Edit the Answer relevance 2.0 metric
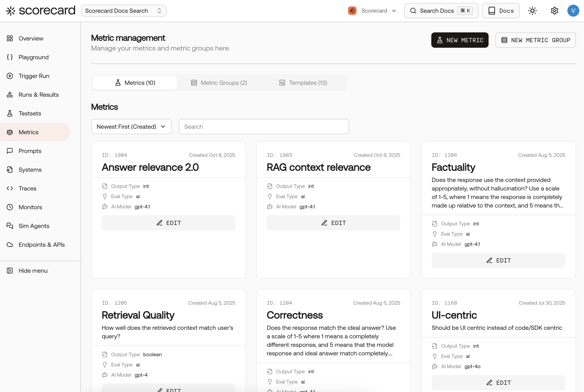This screenshot has height=392, width=584. (x=168, y=223)
